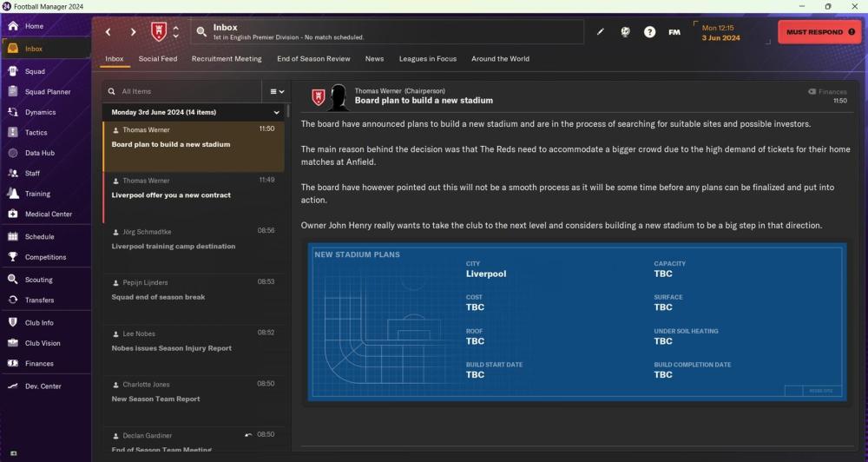Select the Inbox tab

[115, 59]
